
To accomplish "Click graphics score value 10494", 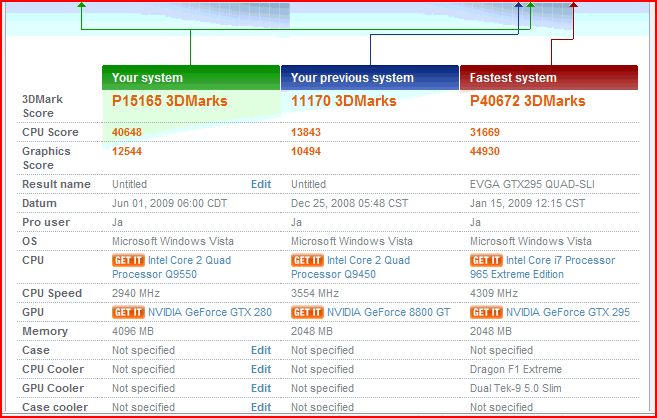I will 306,151.
